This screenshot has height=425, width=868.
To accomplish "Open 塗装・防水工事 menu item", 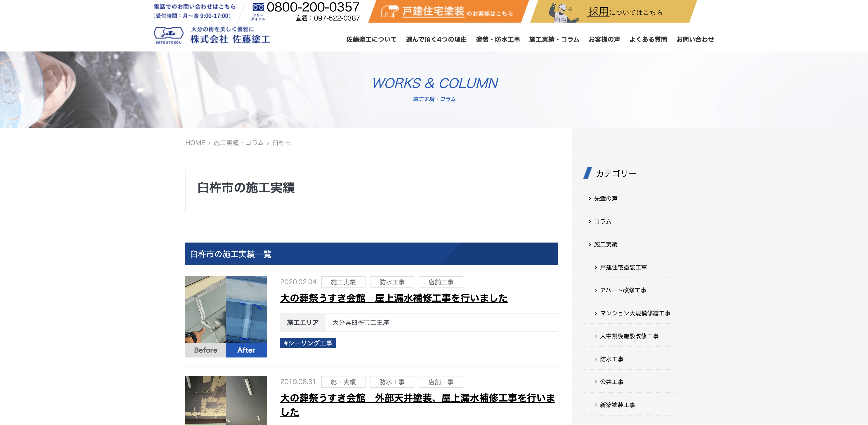I will [x=498, y=39].
